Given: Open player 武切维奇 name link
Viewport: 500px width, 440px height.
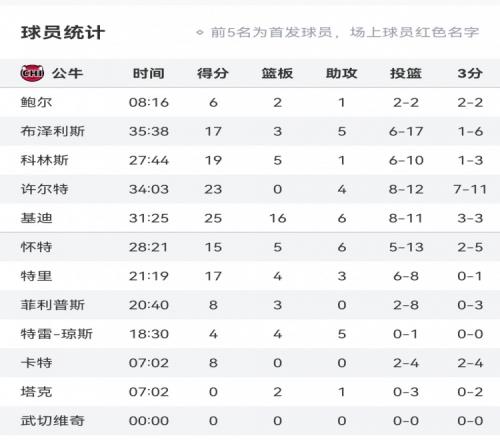Looking at the screenshot, I should (x=53, y=421).
